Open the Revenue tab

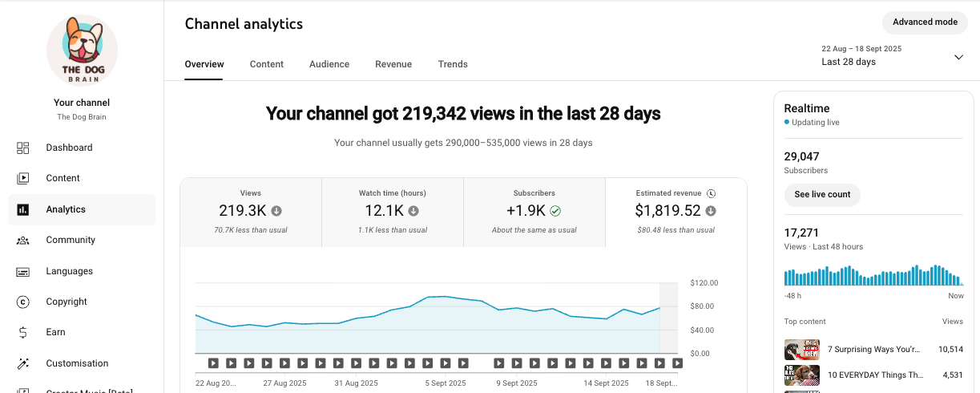pyautogui.click(x=393, y=64)
